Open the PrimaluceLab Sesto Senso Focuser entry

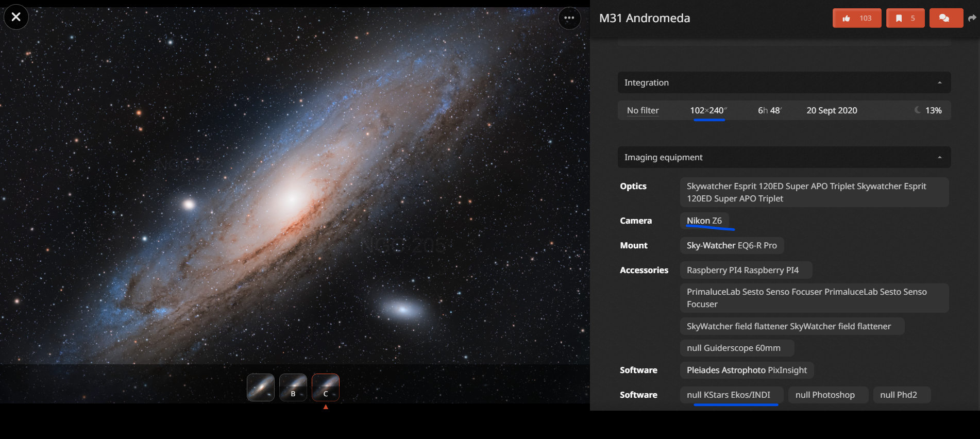[814, 298]
